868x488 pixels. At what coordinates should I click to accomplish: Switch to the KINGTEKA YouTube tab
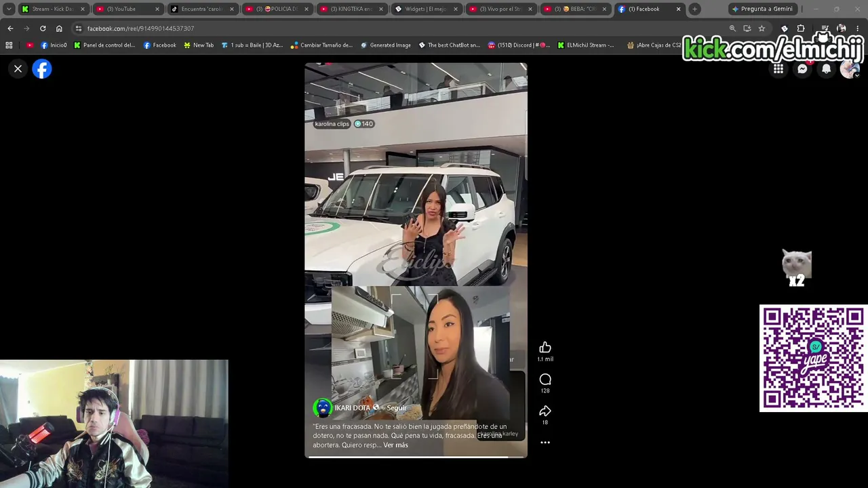pyautogui.click(x=351, y=9)
